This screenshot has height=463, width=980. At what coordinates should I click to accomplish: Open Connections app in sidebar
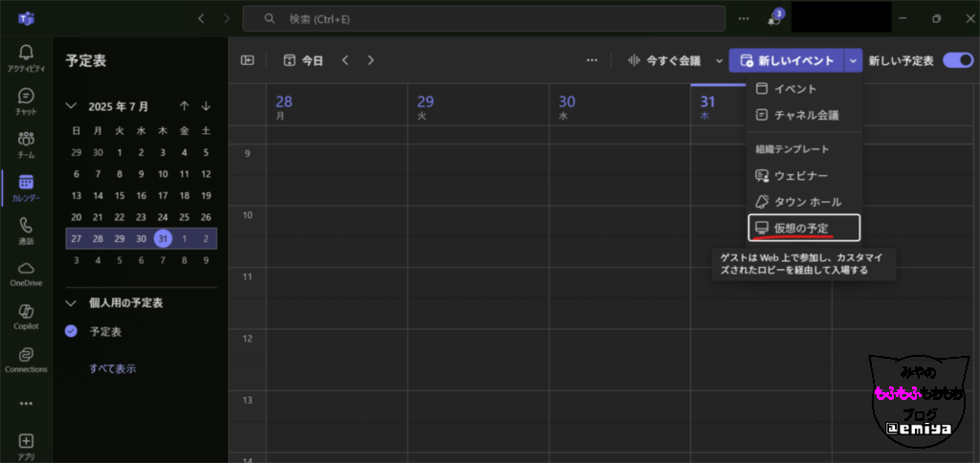coord(26,359)
